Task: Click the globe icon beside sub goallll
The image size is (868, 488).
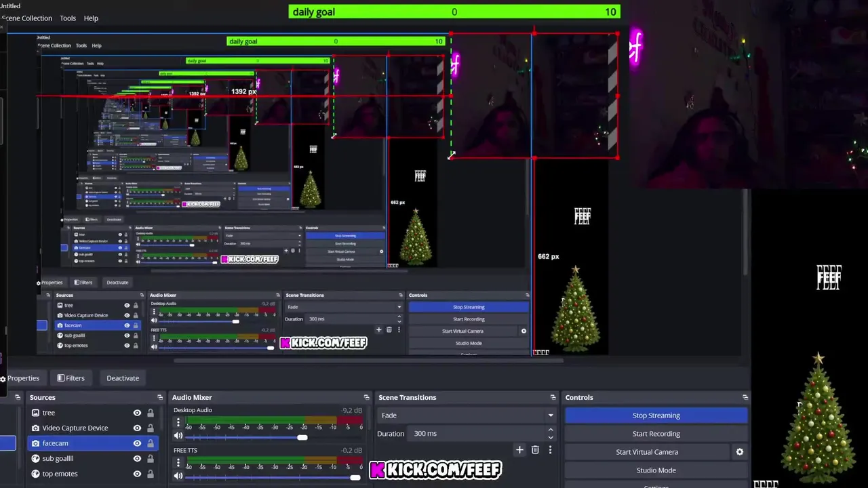Action: point(35,458)
